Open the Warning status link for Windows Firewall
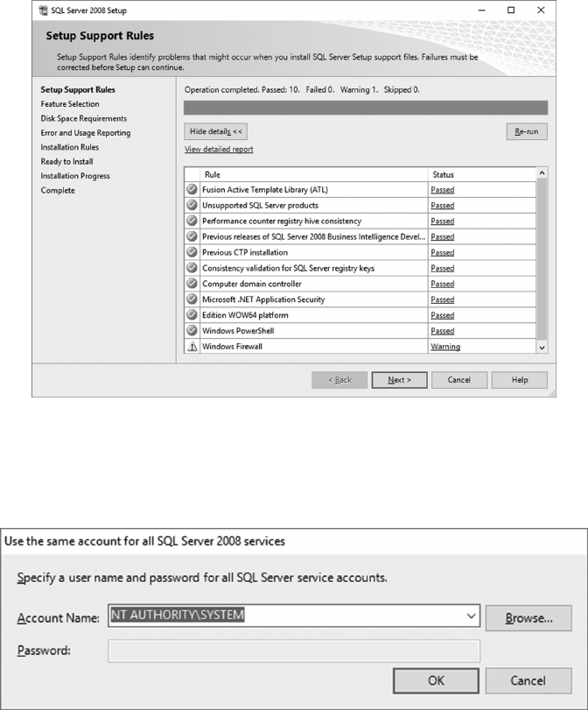Viewport: 588px width, 710px height. tap(445, 347)
